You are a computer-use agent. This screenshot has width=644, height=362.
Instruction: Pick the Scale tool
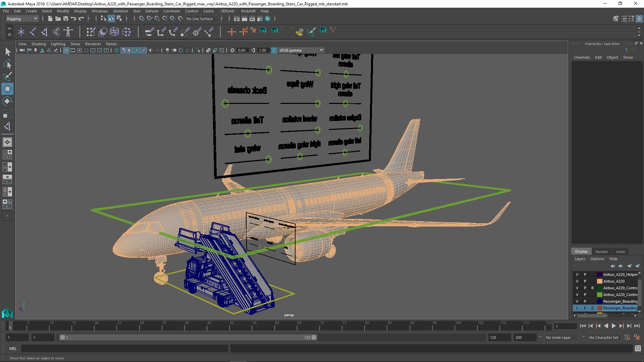[x=7, y=114]
